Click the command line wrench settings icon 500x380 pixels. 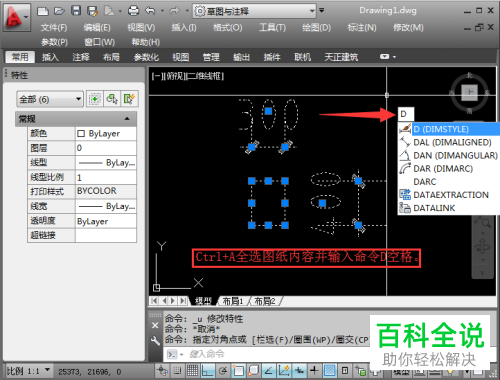155,340
